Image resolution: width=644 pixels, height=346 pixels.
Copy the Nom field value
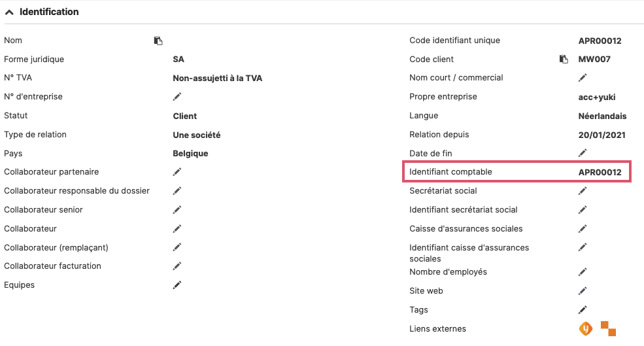coord(158,41)
